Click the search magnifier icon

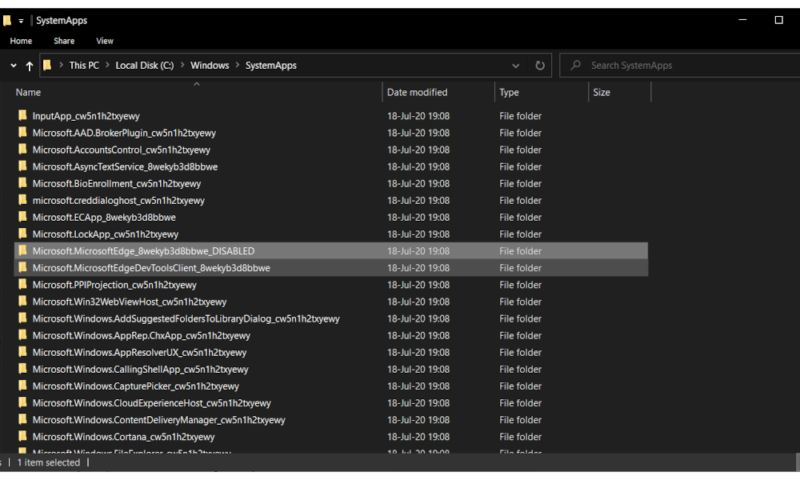576,65
